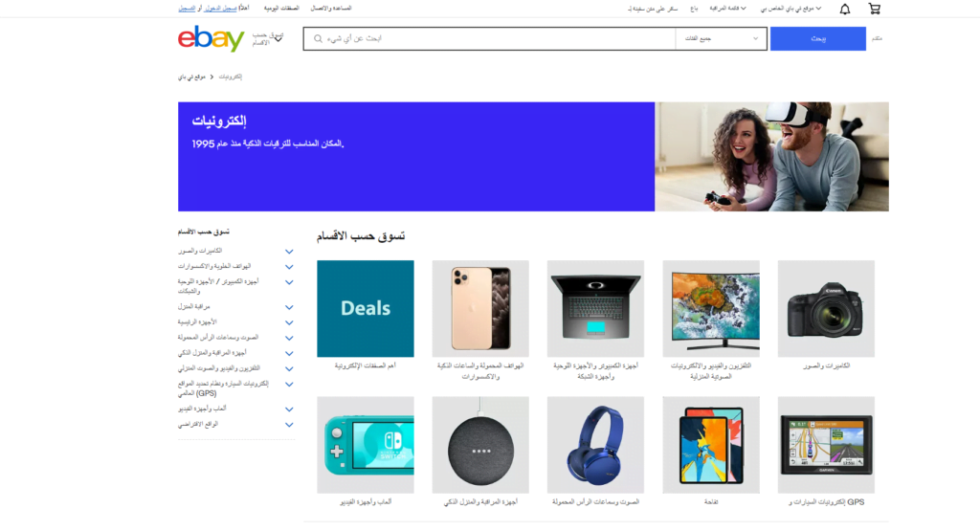Expand the first sidebar category cameras chevron
This screenshot has height=531, width=980.
(289, 251)
